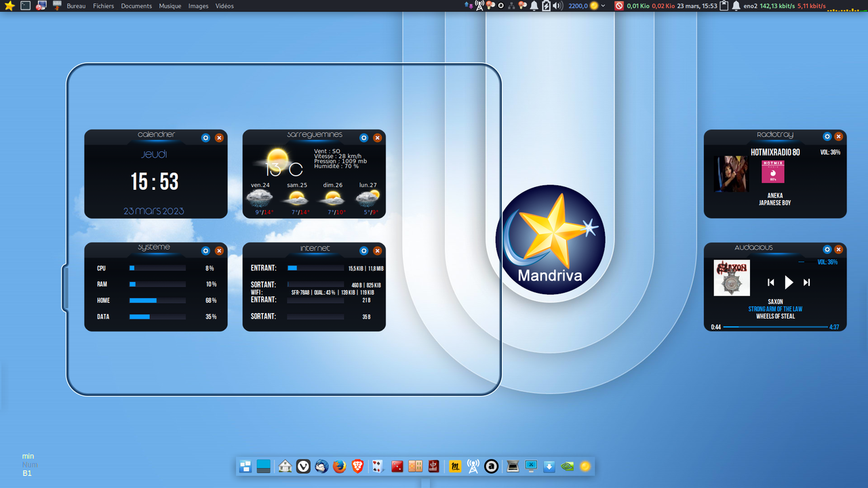868x488 pixels.
Task: Open the red dice game in dock
Action: coord(397,466)
